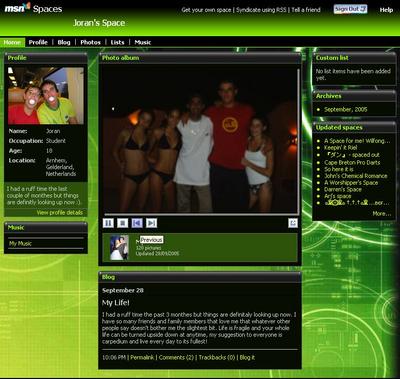This screenshot has width=400, height=379.
Task: Open the My Music link
Action: coord(20,243)
